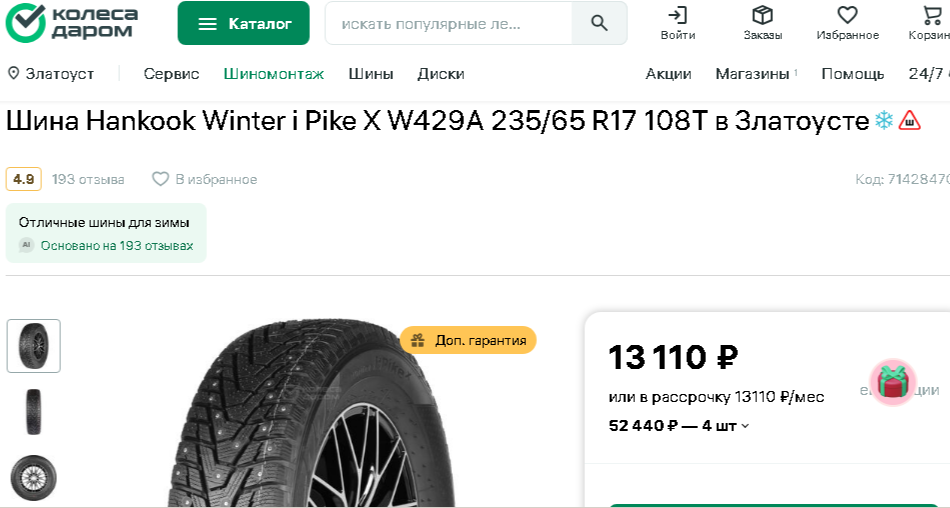Open the Шиномонтаж menu item
The height and width of the screenshot is (508, 950).
274,74
